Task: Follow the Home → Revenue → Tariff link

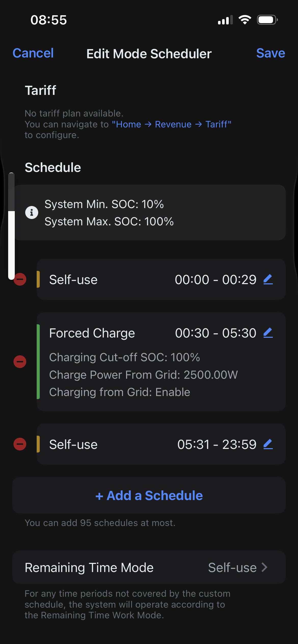Action: (x=171, y=124)
